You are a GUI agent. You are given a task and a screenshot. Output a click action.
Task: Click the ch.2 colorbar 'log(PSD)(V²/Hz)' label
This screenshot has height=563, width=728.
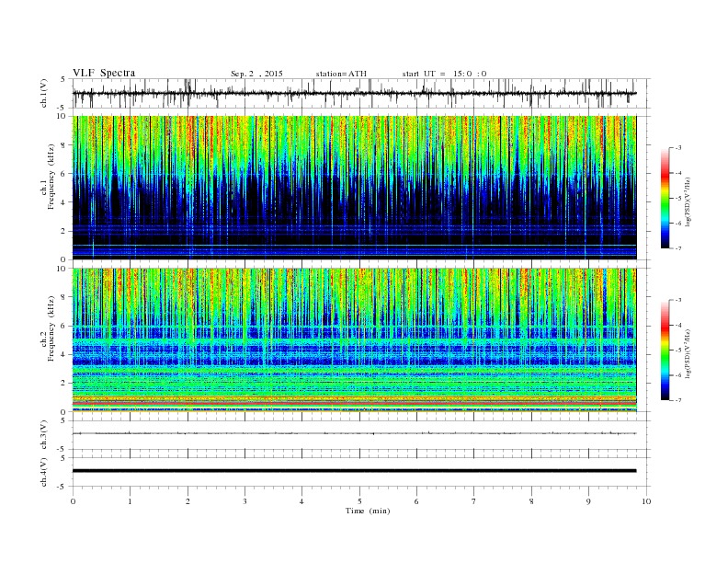click(x=688, y=353)
